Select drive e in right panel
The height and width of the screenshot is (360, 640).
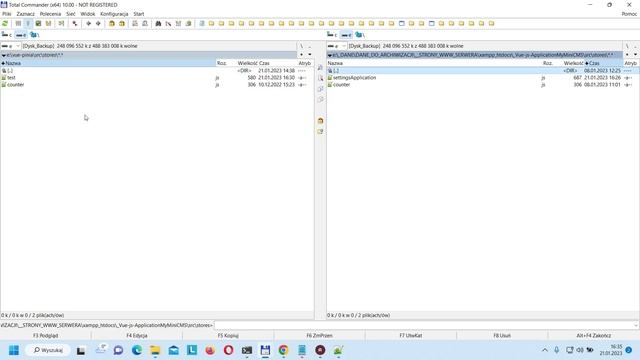347,35
